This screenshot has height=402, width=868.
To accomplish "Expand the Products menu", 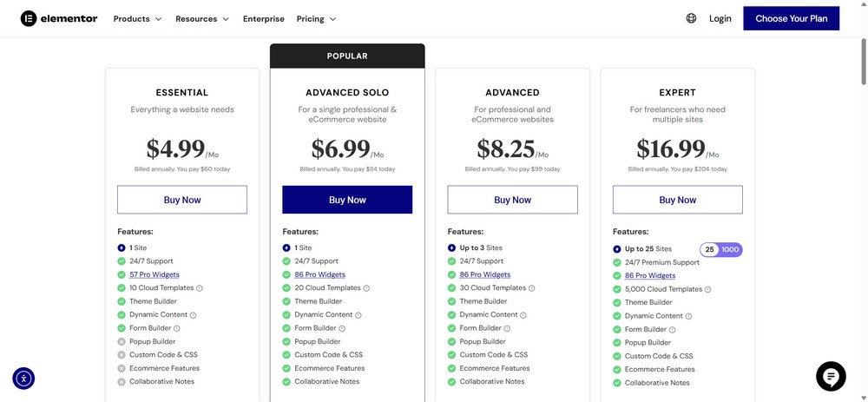I will pyautogui.click(x=137, y=19).
